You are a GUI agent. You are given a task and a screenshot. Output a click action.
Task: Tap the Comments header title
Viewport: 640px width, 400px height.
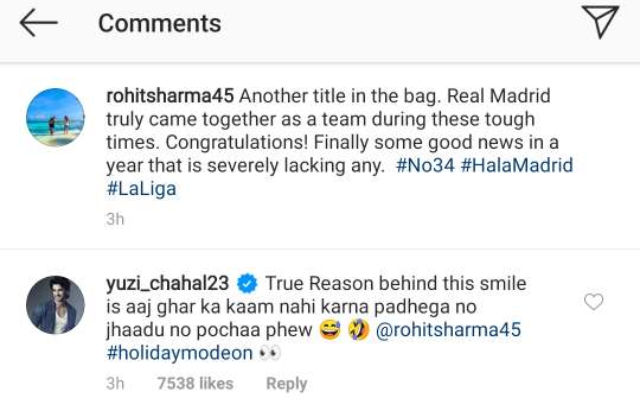coord(160,23)
